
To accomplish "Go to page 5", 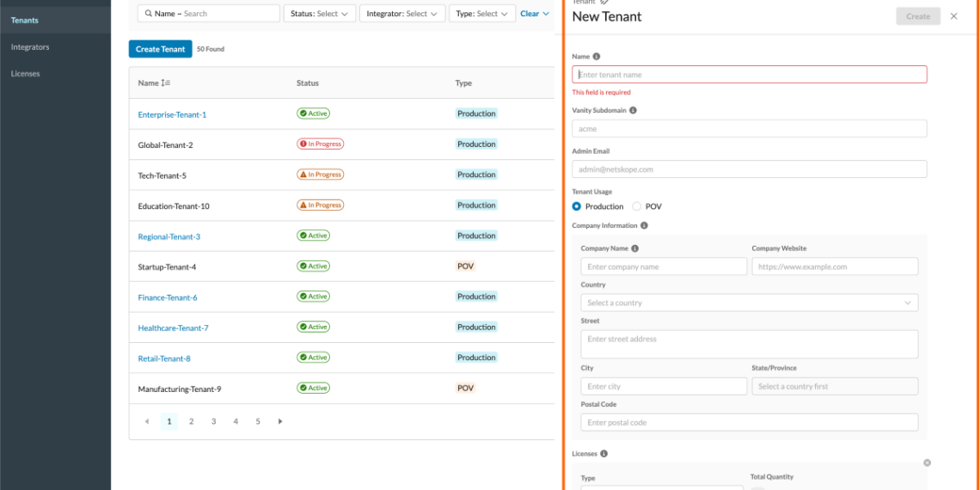I will (258, 421).
